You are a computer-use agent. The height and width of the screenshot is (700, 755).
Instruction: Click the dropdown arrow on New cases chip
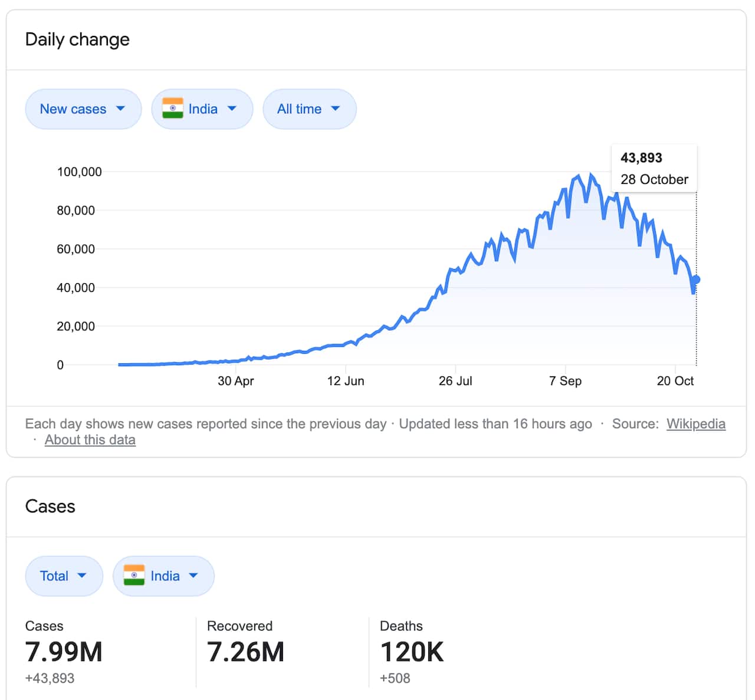coord(121,109)
